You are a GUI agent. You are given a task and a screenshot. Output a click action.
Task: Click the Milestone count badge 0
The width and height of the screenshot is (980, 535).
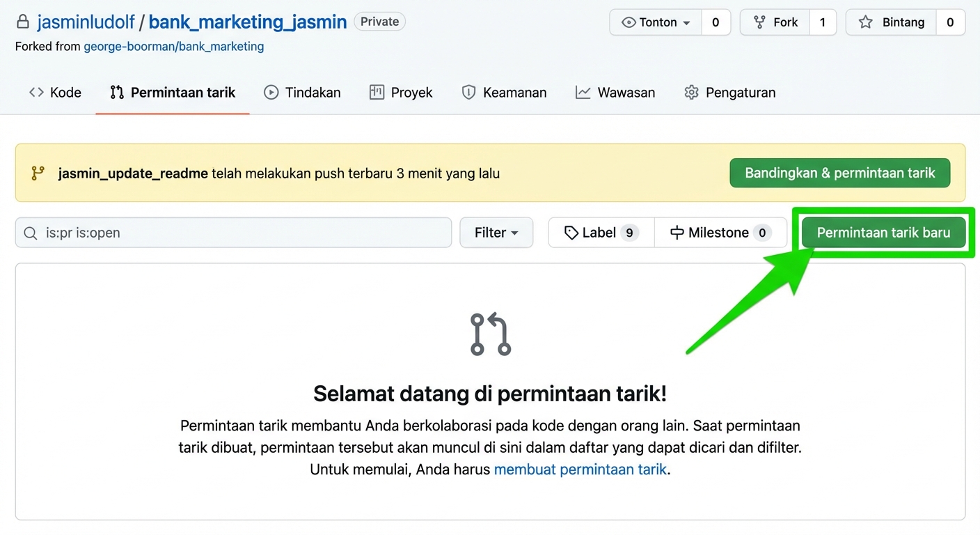tap(762, 233)
